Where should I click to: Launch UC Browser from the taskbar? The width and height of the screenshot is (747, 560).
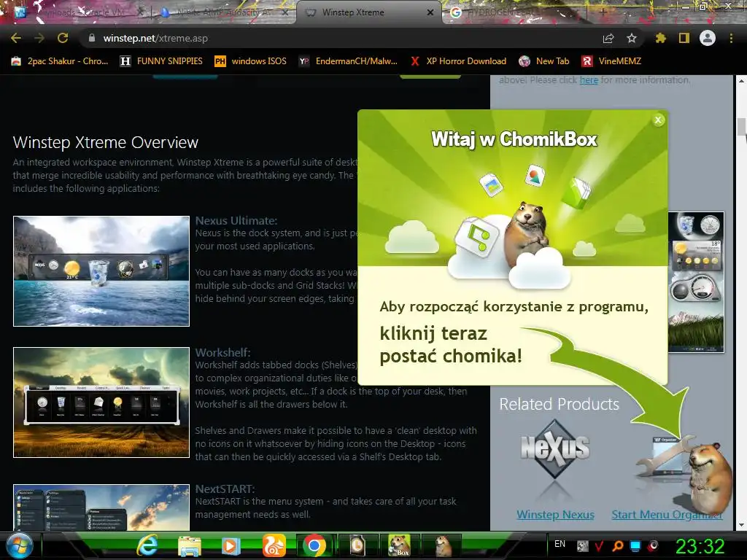tap(274, 545)
